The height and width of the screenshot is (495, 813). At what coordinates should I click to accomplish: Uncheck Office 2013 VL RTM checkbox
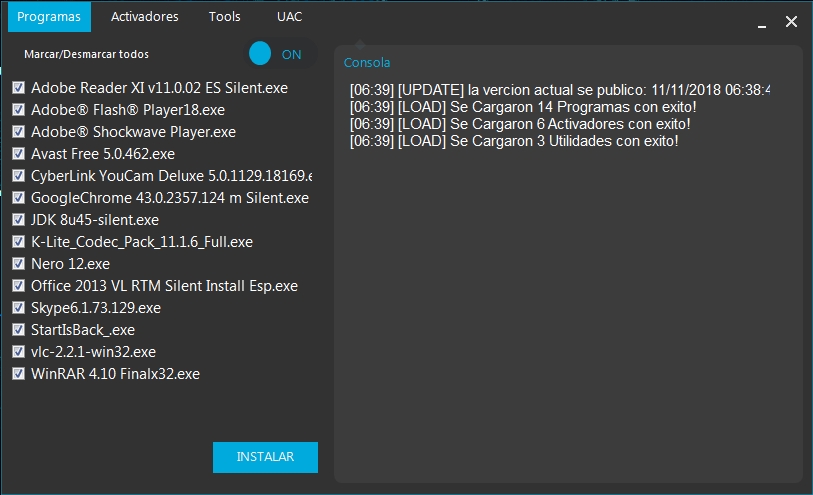coord(19,286)
